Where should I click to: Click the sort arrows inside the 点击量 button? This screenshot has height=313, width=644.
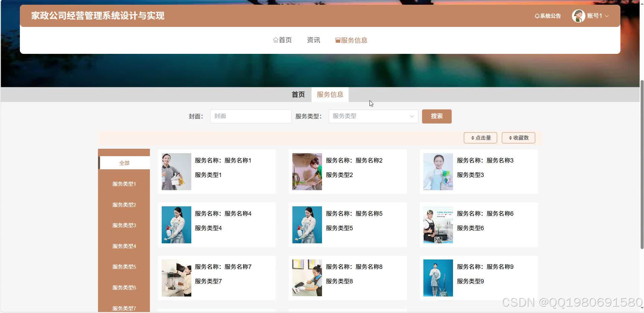[472, 138]
